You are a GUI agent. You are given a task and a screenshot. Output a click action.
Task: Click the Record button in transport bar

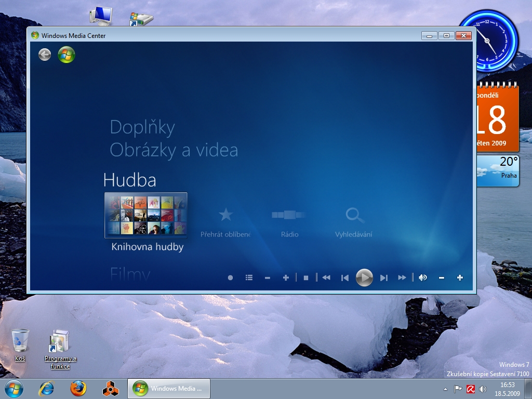[x=230, y=277]
